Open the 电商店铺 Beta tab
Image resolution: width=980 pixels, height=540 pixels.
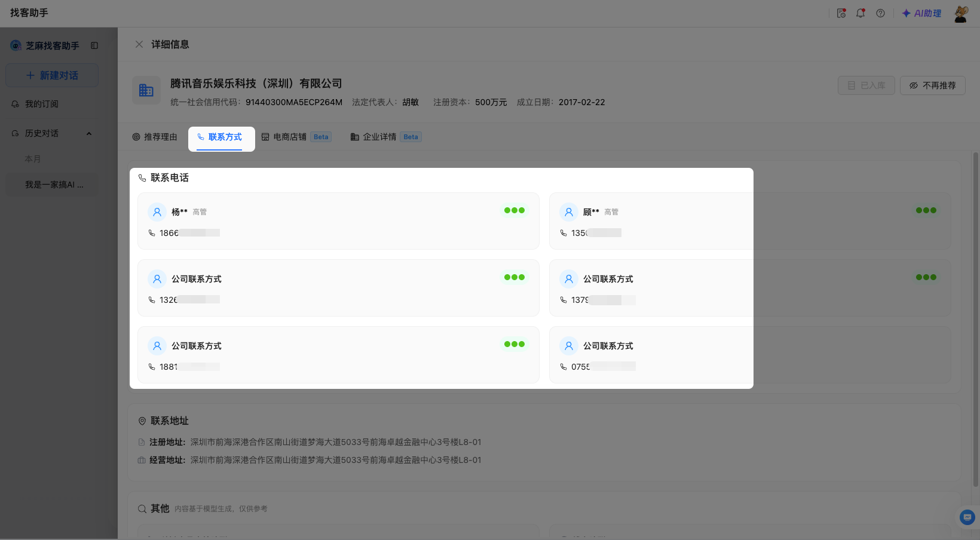(296, 137)
